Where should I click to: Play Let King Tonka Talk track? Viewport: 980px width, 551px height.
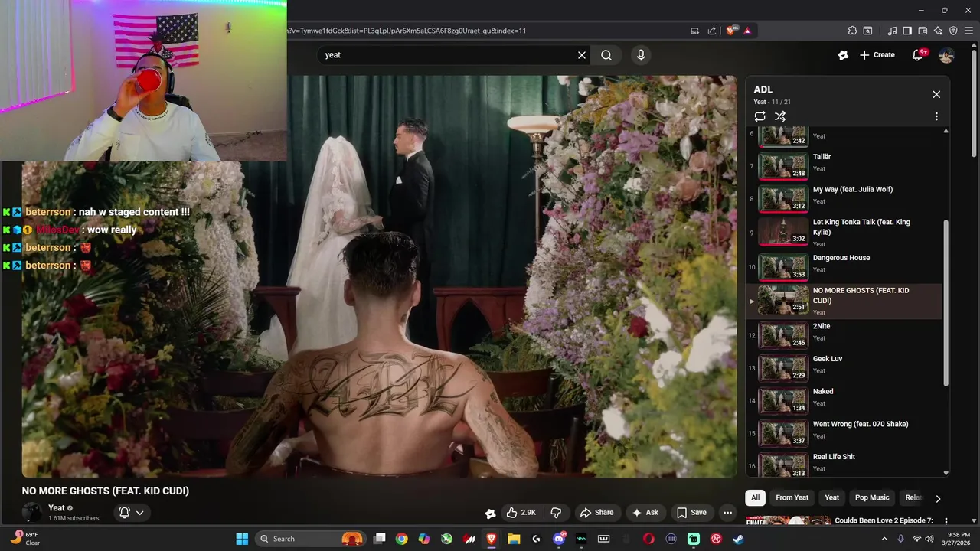844,232
